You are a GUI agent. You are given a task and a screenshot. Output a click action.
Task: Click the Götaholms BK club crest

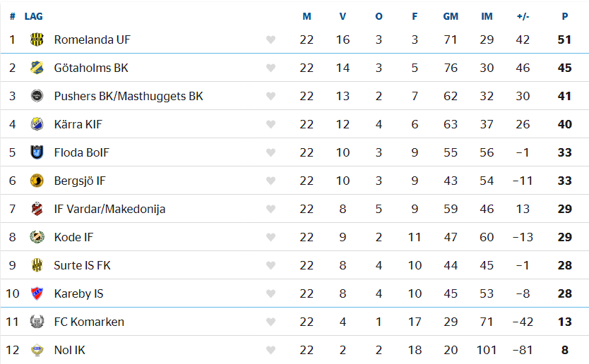tap(37, 68)
